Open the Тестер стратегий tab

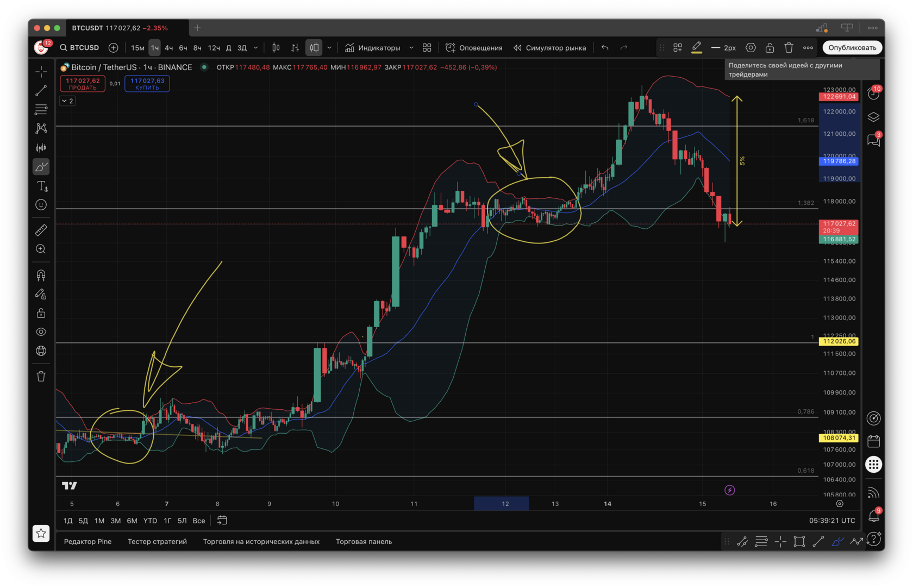[157, 542]
